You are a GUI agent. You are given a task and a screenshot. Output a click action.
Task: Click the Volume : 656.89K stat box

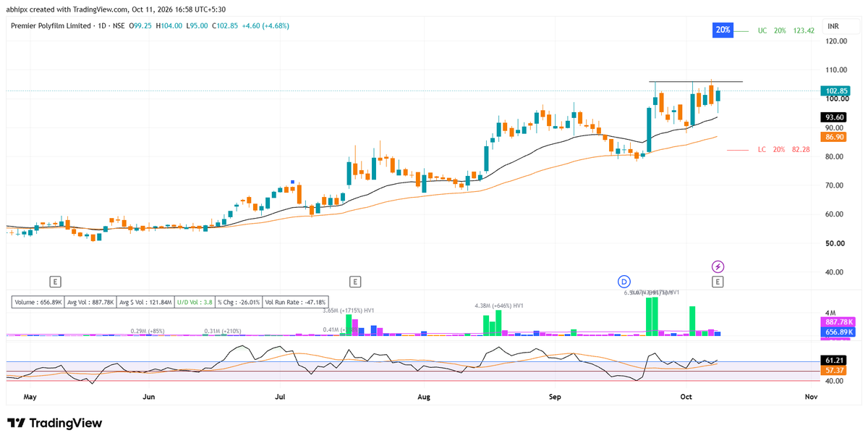(38, 302)
